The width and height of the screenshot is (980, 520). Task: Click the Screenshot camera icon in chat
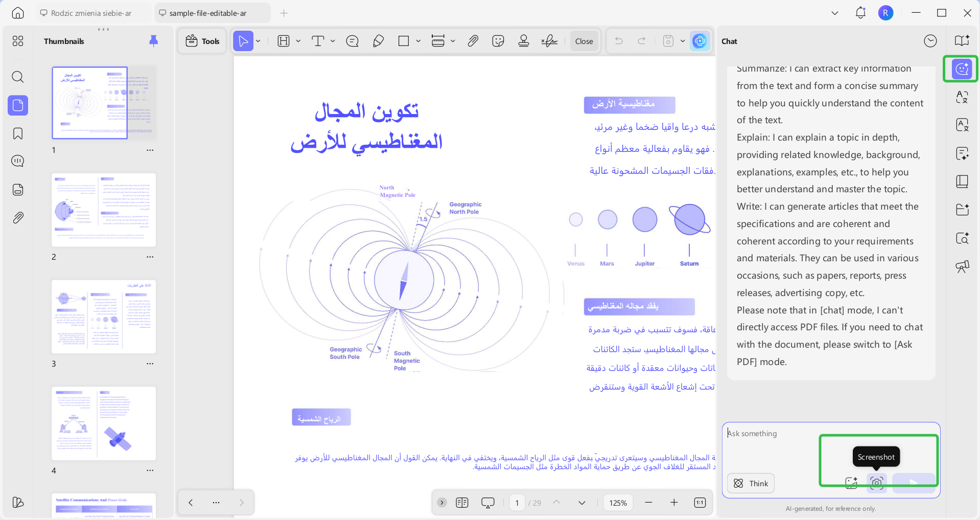tap(876, 483)
